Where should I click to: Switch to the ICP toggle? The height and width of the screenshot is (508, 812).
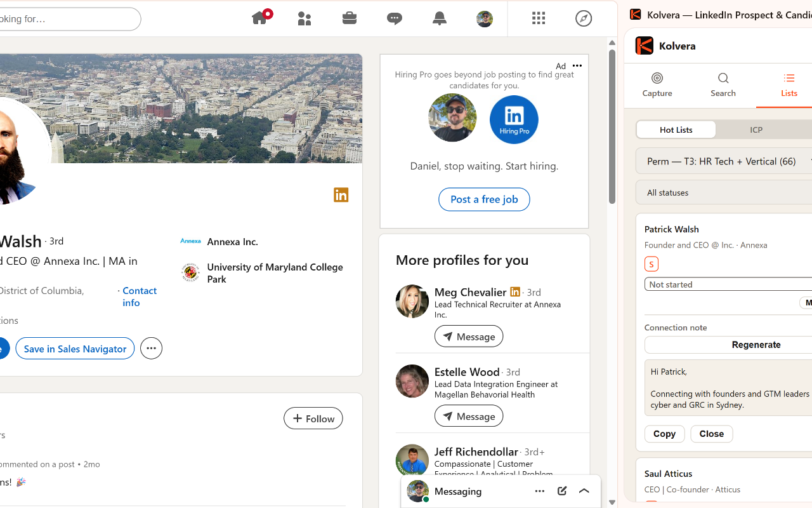(x=756, y=130)
